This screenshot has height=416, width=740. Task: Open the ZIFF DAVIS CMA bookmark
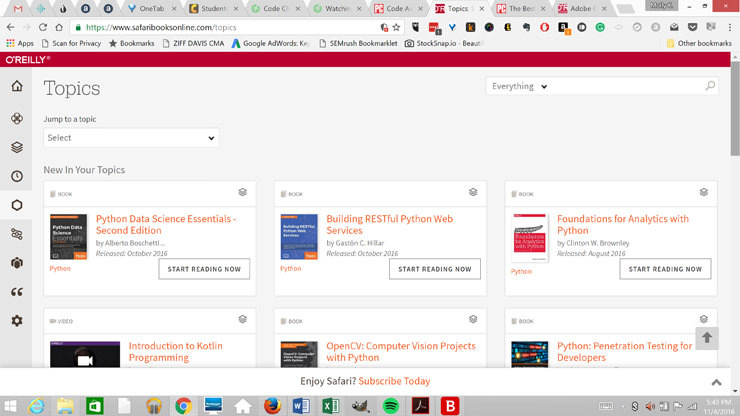193,43
